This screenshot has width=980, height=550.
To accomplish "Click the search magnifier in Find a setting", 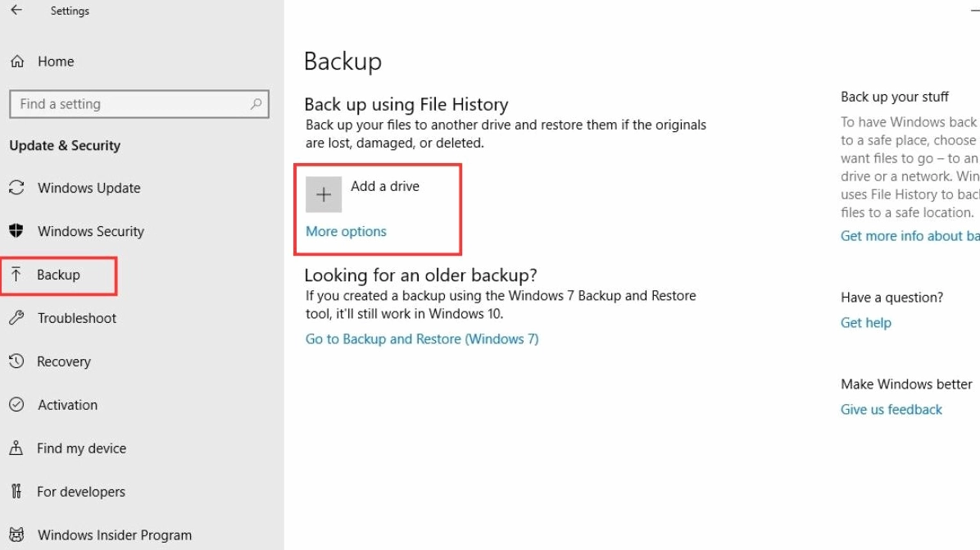I will 255,104.
